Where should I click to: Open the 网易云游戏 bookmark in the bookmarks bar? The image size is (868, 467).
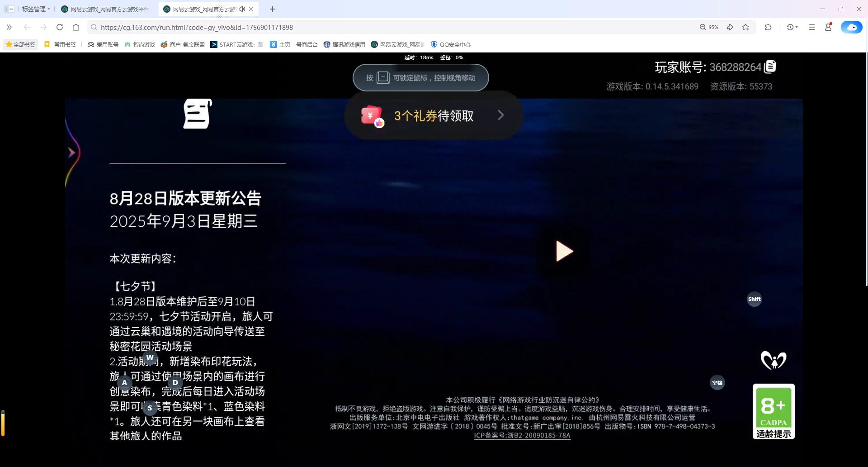tap(397, 44)
